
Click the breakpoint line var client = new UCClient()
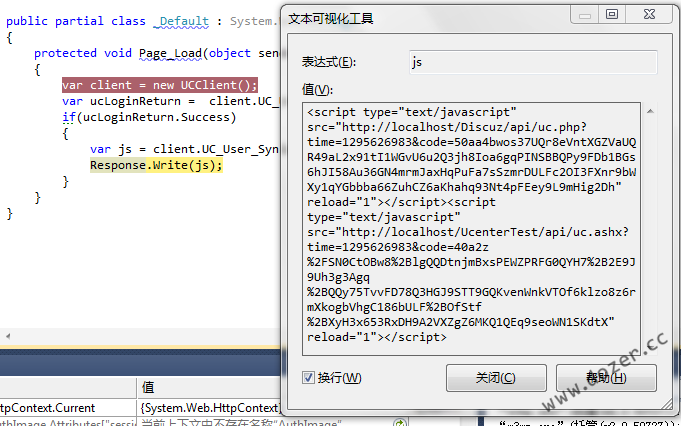pyautogui.click(x=160, y=85)
